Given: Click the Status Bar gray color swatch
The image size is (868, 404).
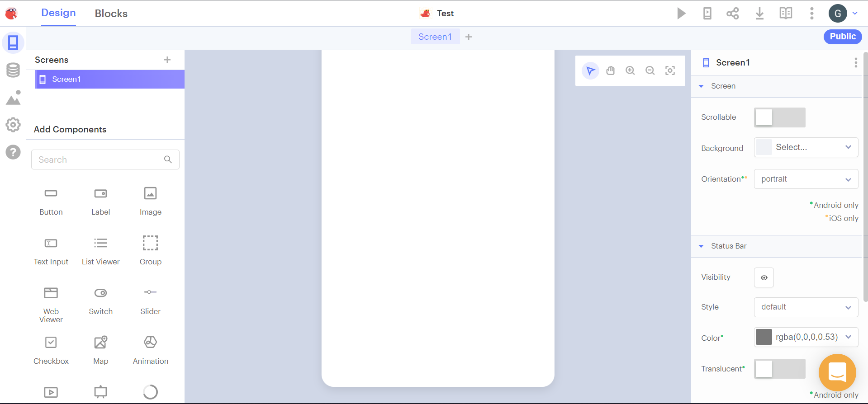Looking at the screenshot, I should tap(764, 337).
